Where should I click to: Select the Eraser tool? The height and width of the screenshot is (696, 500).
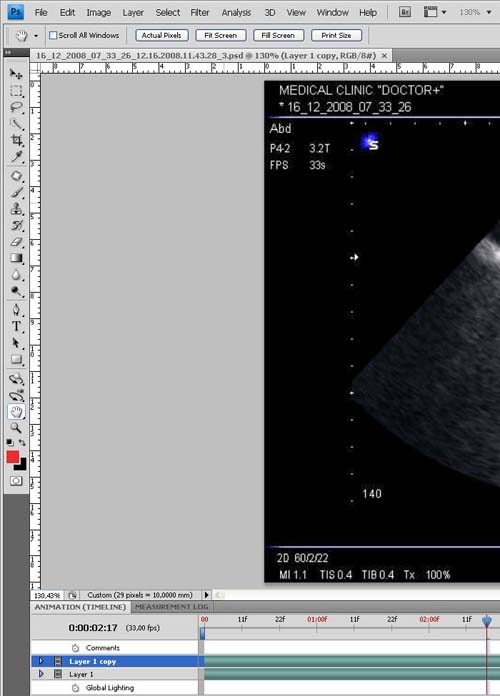(16, 242)
